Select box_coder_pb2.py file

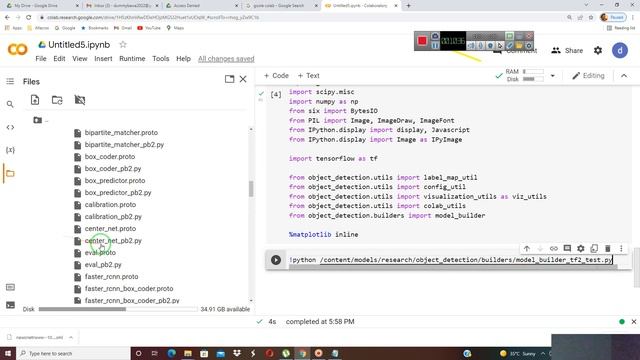pos(113,169)
